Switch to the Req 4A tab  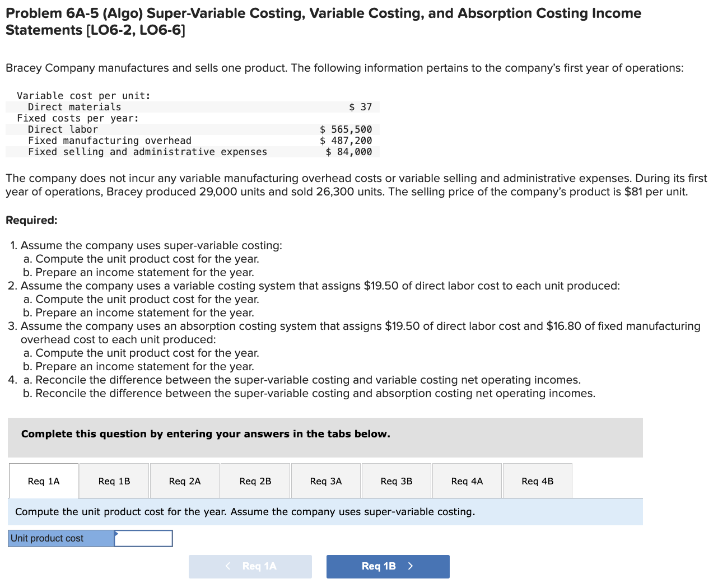467,480
